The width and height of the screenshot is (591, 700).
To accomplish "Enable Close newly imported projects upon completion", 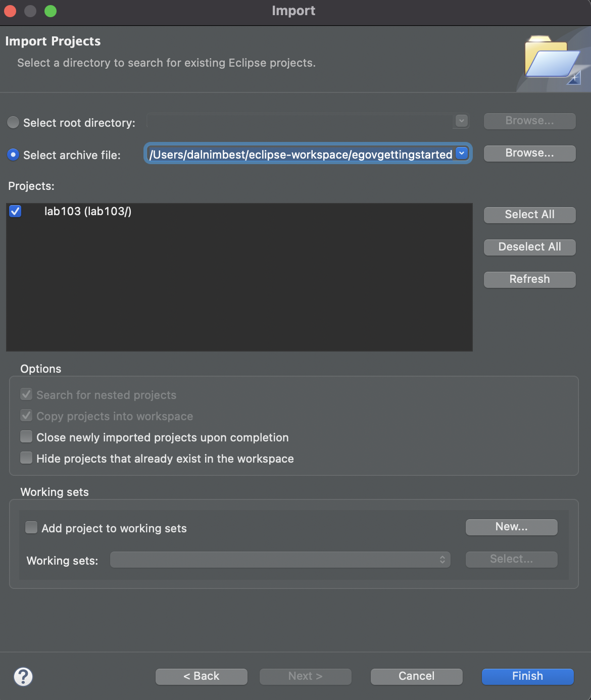I will (26, 436).
